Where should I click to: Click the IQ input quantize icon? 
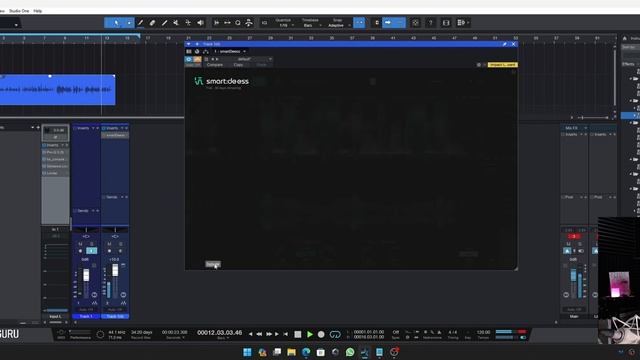pyautogui.click(x=264, y=23)
